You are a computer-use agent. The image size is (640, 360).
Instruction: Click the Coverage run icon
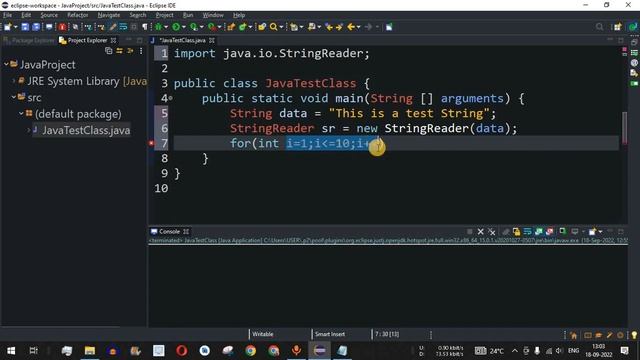point(194,27)
